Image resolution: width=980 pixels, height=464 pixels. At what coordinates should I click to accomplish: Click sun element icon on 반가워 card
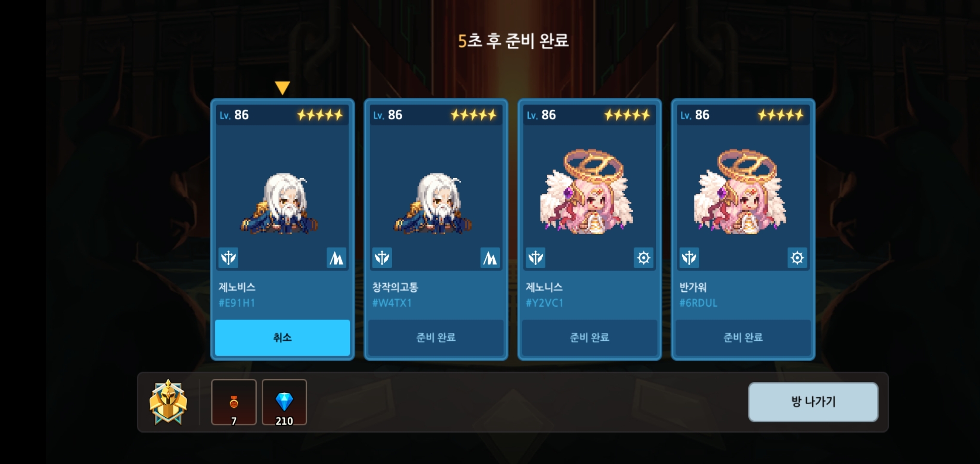click(797, 258)
